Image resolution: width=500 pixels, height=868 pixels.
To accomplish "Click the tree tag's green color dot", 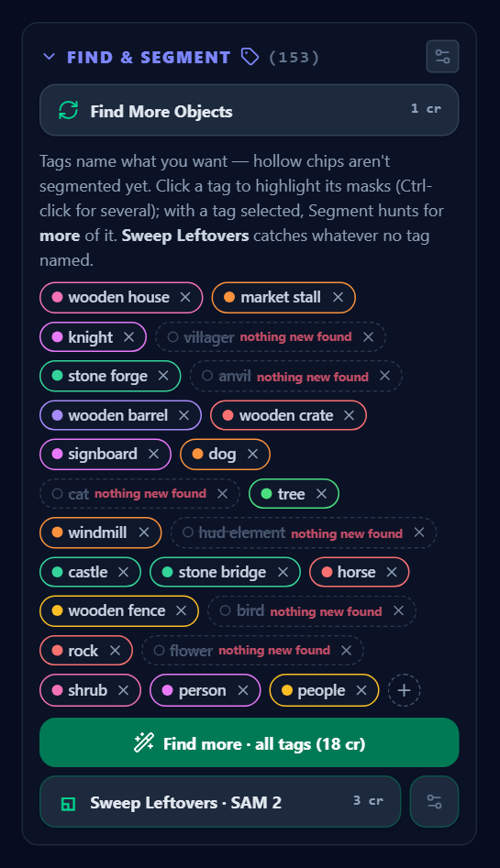I will tap(267, 494).
